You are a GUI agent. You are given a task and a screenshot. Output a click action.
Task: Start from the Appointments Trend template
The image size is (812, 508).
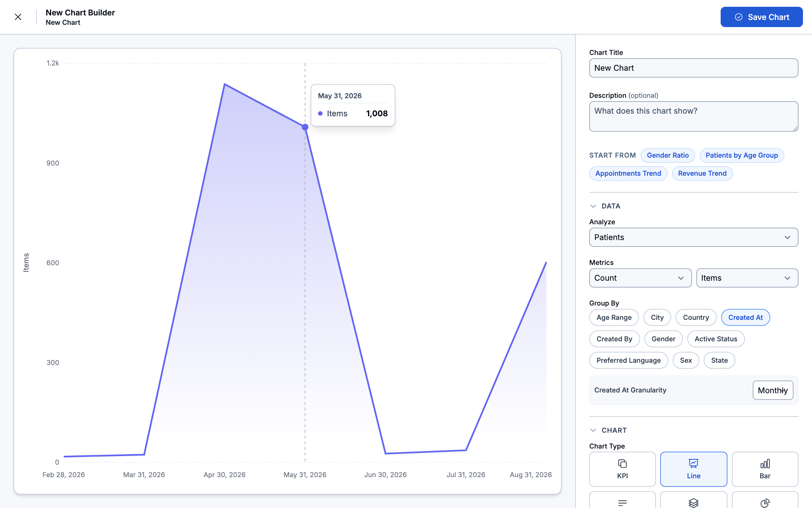628,173
